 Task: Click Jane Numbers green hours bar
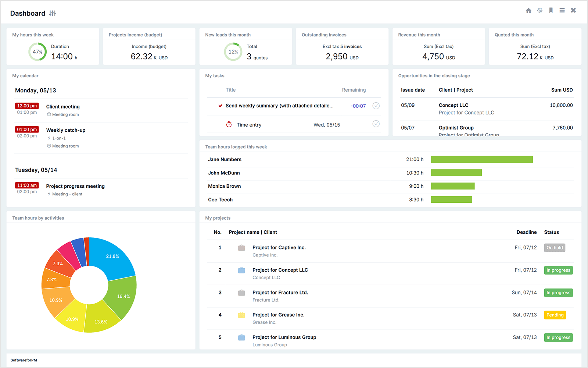[482, 159]
